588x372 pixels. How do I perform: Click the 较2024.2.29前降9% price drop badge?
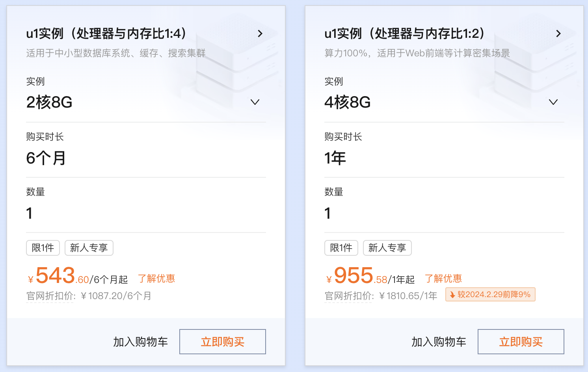[x=490, y=294]
